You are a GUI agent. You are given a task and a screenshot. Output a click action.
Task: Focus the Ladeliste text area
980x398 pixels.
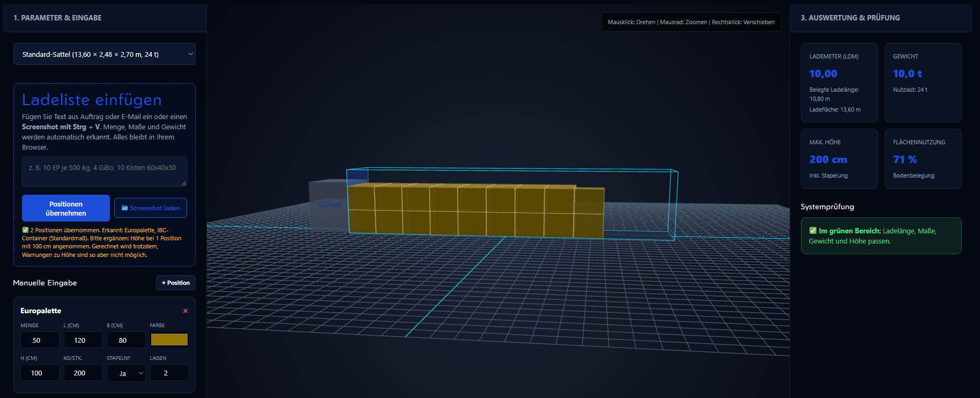click(105, 172)
